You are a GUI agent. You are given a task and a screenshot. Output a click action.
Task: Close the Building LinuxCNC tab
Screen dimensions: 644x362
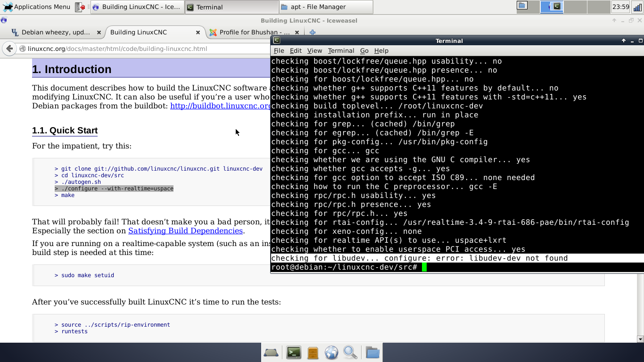[x=198, y=33]
